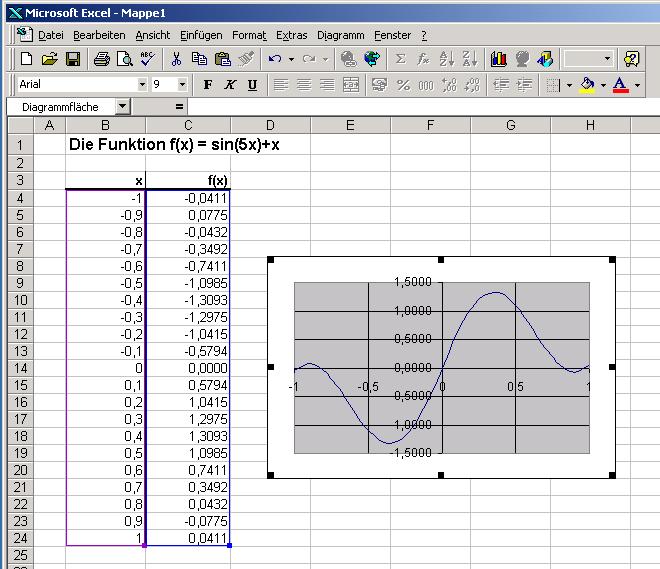Viewport: 660px width, 569px height.
Task: Click the Cut (scissors) icon
Action: (177, 59)
